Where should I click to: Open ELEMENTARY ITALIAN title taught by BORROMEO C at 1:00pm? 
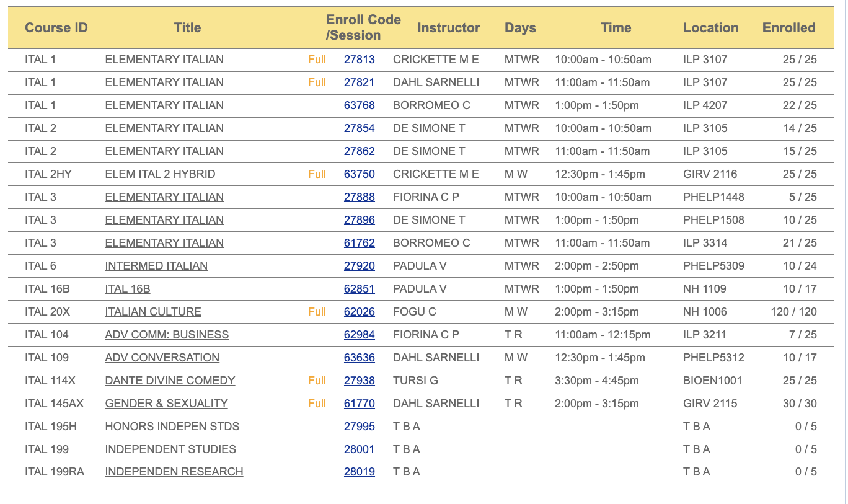point(164,105)
